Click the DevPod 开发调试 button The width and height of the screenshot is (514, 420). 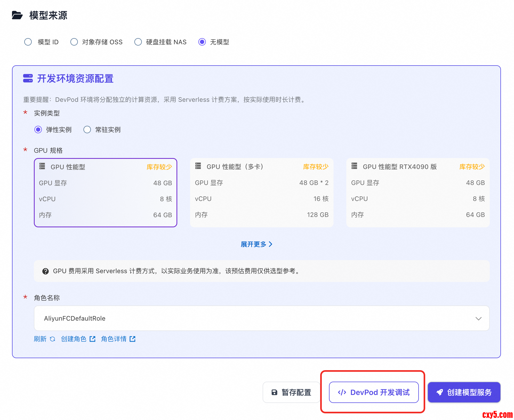[374, 392]
